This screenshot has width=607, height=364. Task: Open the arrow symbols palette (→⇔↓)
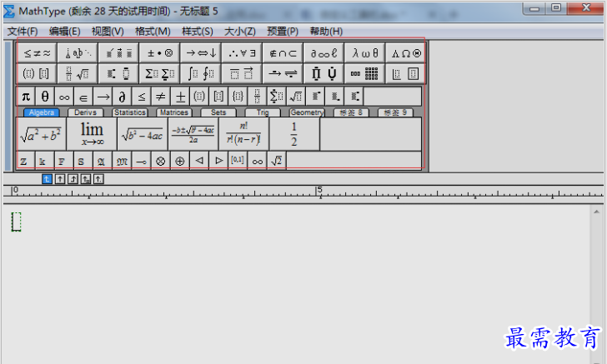tap(201, 52)
